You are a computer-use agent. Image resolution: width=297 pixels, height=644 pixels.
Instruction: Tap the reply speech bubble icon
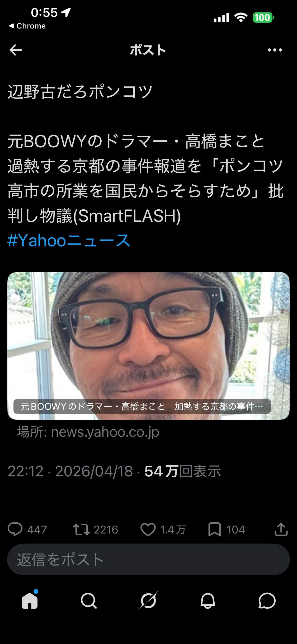point(15,529)
